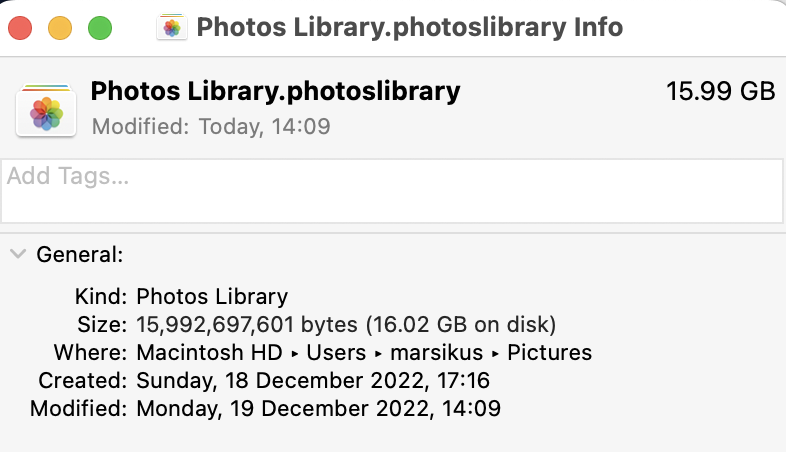
Task: Minimize the Info window with yellow button
Action: coord(60,27)
